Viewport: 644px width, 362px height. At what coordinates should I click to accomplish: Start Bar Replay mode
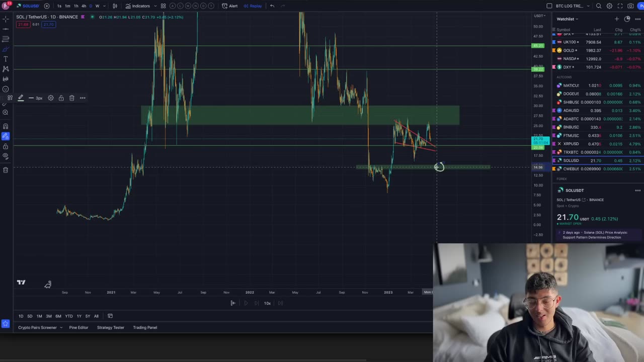pos(253,6)
